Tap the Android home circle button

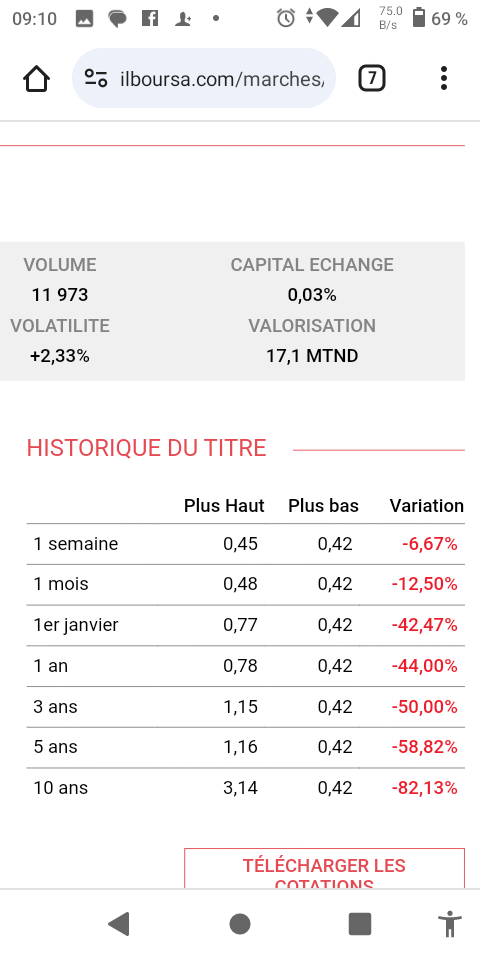240,923
